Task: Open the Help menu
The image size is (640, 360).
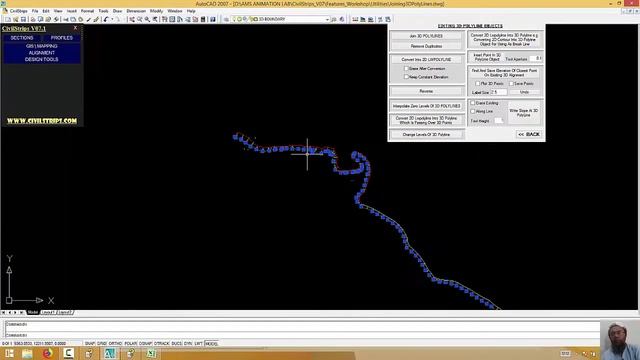Action: point(191,11)
